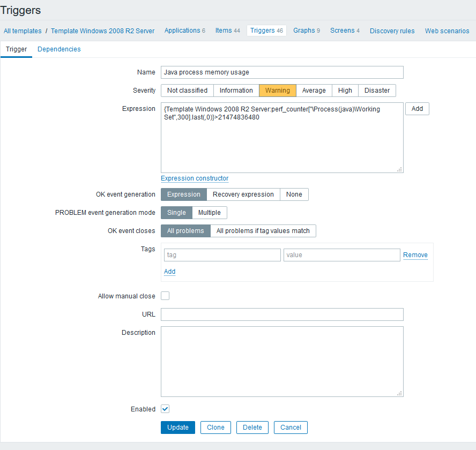Screen dimensions: 476x450
Task: Choose Multiple problem event generation mode
Action: [x=210, y=213]
